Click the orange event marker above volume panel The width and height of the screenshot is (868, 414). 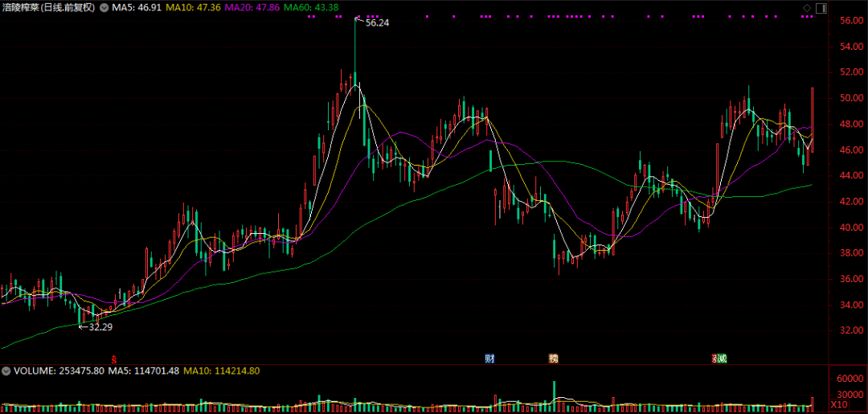553,358
